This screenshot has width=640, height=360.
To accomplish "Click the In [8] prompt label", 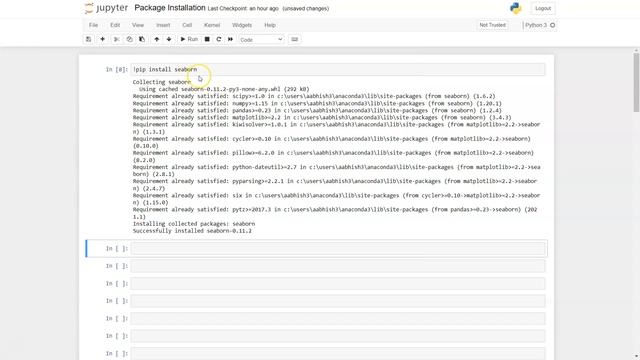I will pyautogui.click(x=117, y=69).
